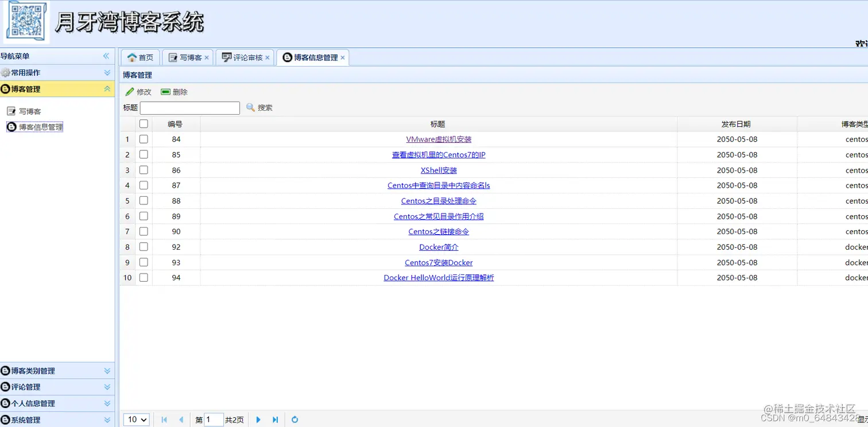Check the box for blog 85
The image size is (868, 427).
tap(144, 154)
